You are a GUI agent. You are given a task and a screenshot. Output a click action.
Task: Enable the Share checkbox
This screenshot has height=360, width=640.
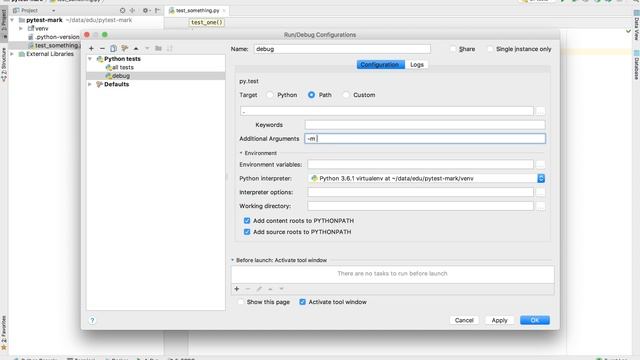tap(453, 49)
